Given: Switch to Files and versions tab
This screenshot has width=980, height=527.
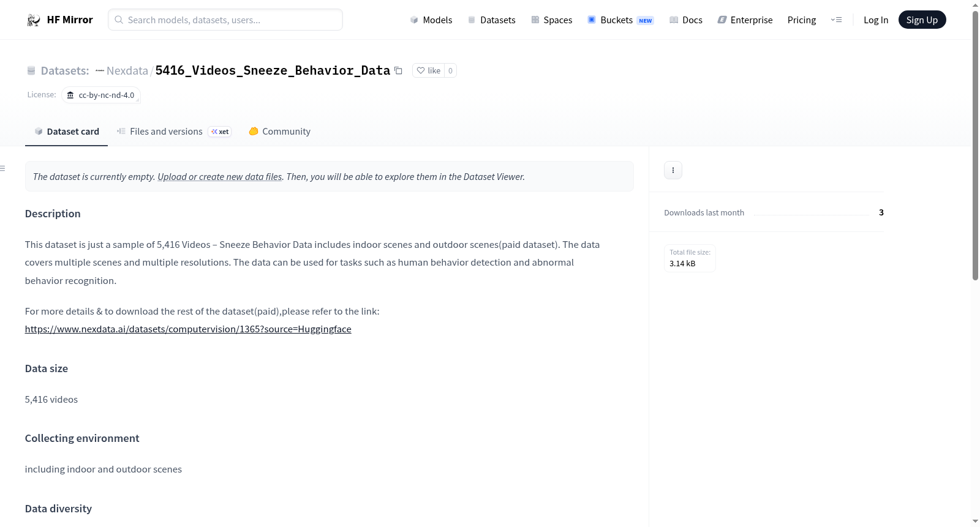Looking at the screenshot, I should click(173, 132).
